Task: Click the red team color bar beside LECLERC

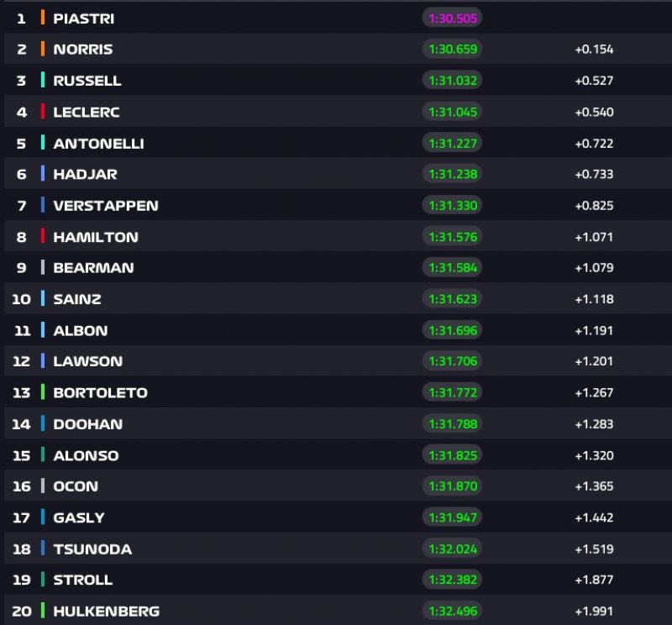Action: pos(43,113)
